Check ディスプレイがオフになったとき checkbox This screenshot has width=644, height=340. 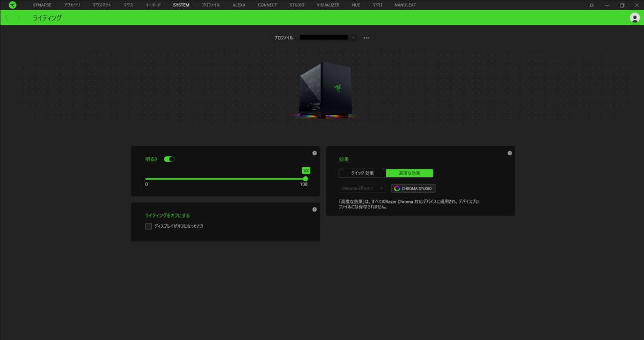[149, 226]
